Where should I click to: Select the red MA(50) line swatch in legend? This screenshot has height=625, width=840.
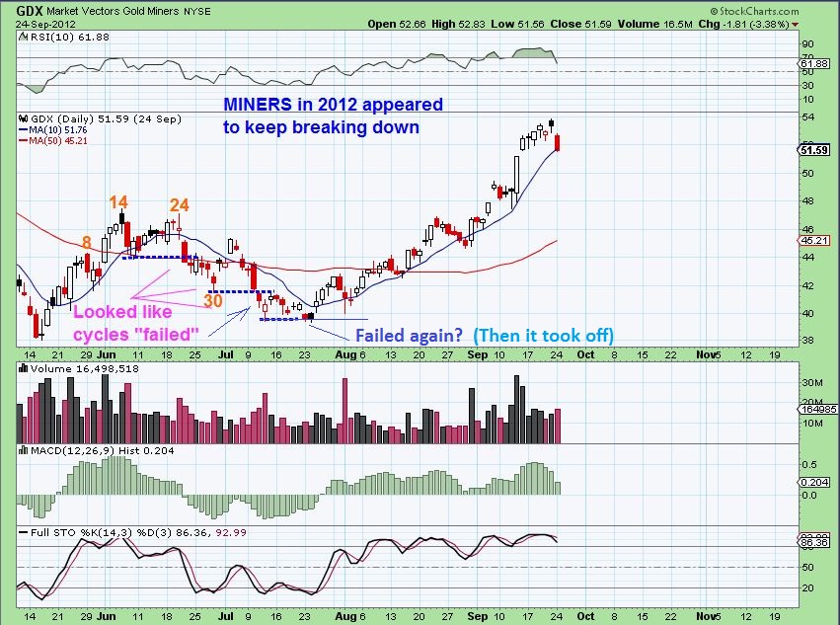(x=23, y=141)
